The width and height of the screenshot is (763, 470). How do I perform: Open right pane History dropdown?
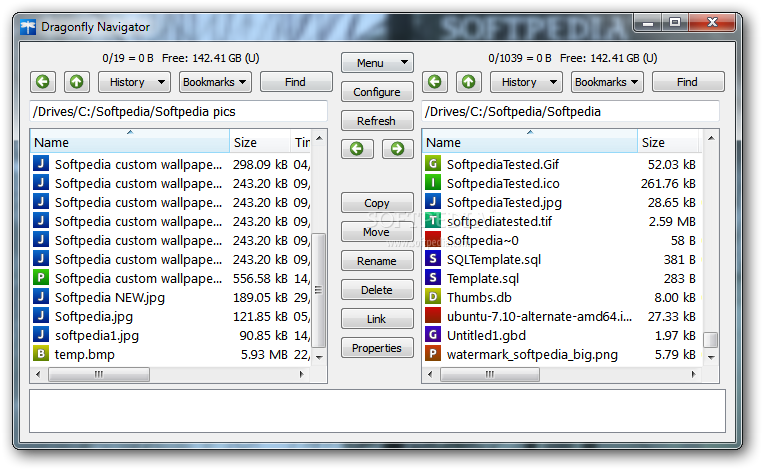tap(526, 82)
